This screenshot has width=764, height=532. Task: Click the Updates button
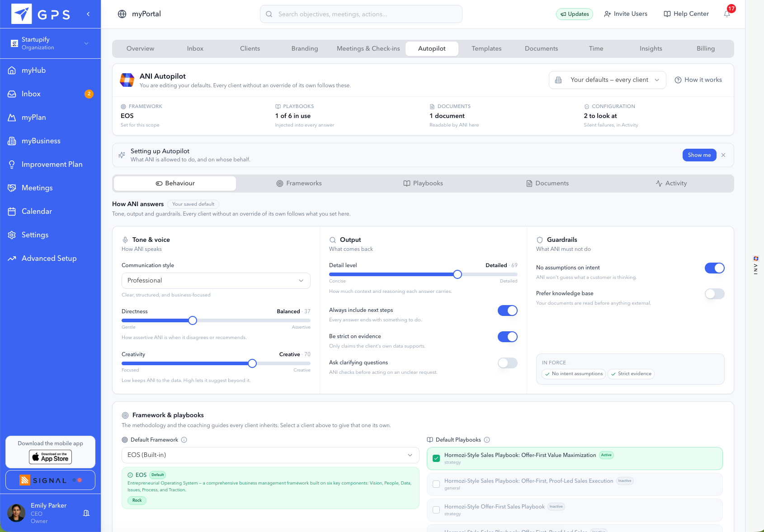pyautogui.click(x=575, y=14)
